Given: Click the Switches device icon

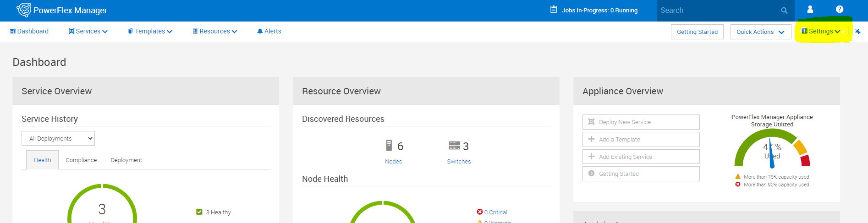Looking at the screenshot, I should pos(454,146).
